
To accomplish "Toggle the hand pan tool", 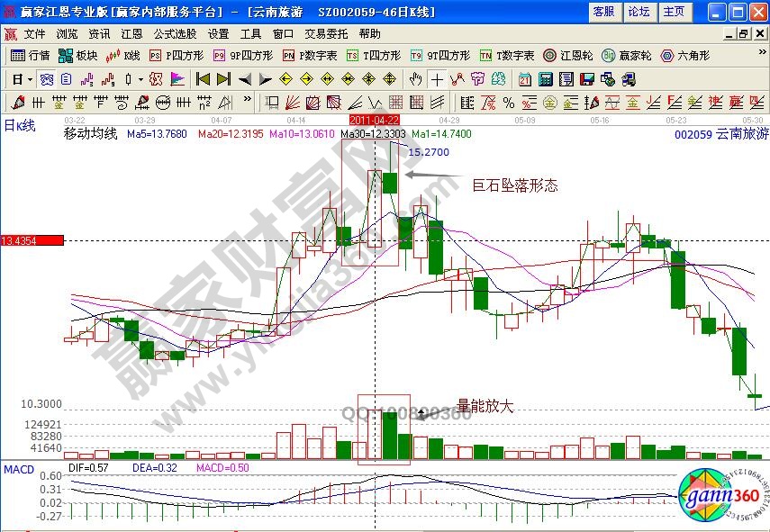I will [x=415, y=79].
